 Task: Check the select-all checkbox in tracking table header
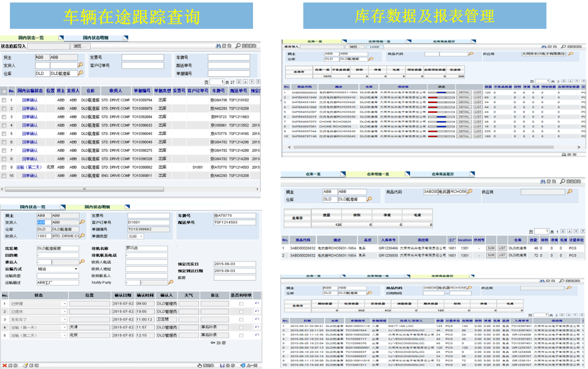pyautogui.click(x=4, y=91)
